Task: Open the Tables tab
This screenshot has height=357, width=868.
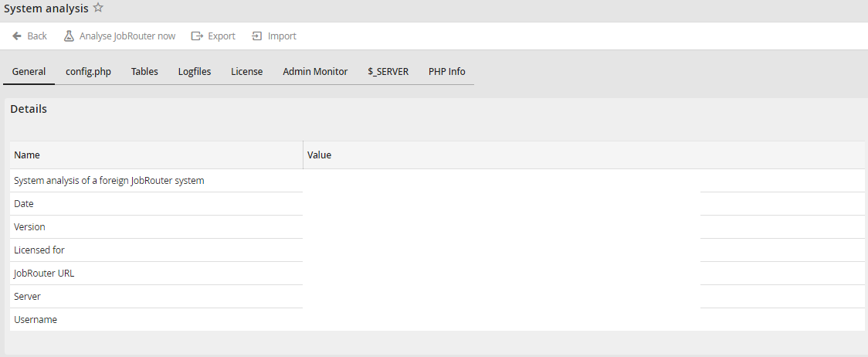Action: coord(144,72)
